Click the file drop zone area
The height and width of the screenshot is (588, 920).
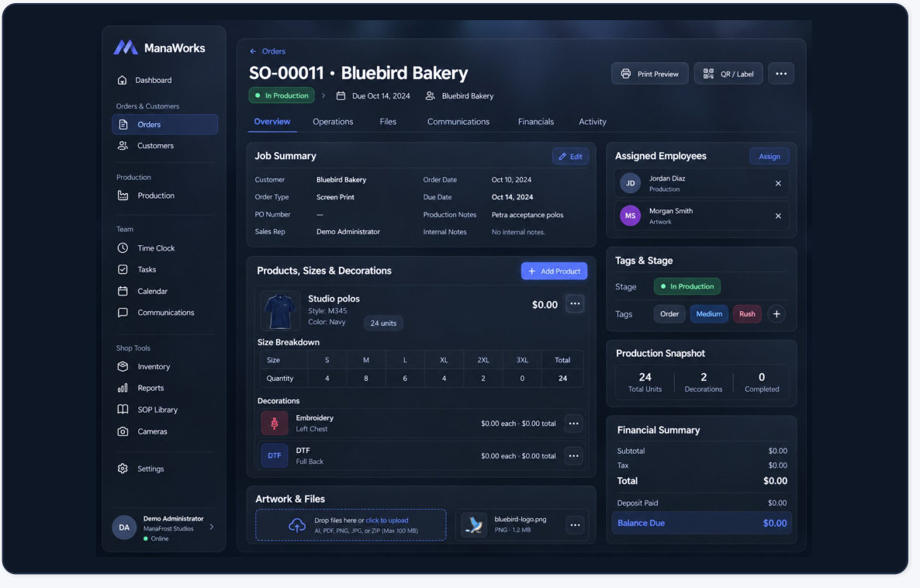(351, 525)
